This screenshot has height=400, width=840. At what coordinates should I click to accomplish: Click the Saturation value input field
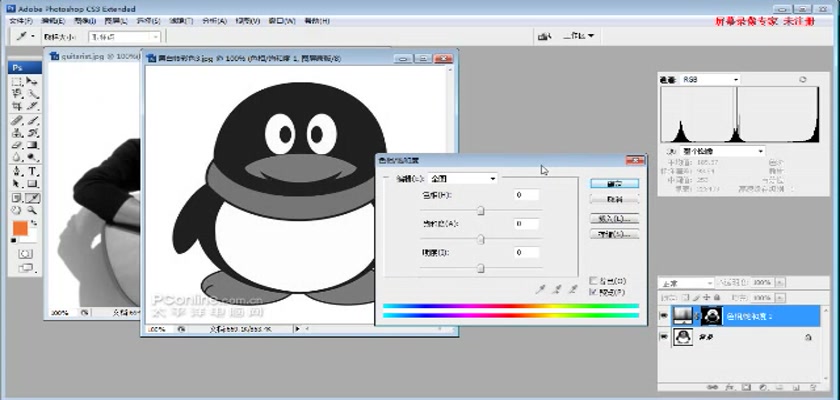(x=526, y=224)
